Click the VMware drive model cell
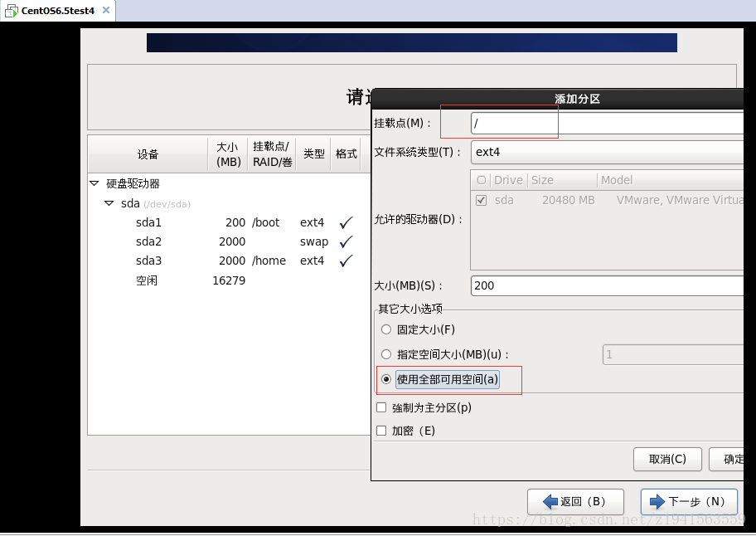Screen dimensions: 756x536 pos(680,200)
